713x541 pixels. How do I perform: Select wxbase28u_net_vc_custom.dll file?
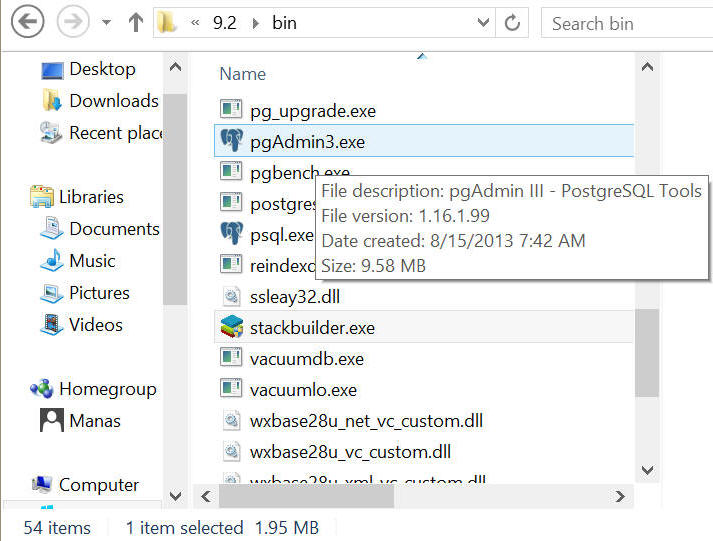[x=366, y=421]
